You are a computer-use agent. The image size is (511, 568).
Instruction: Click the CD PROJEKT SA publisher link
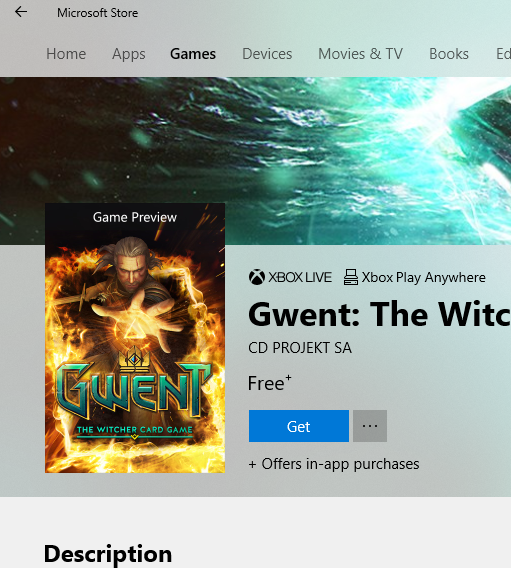click(300, 348)
